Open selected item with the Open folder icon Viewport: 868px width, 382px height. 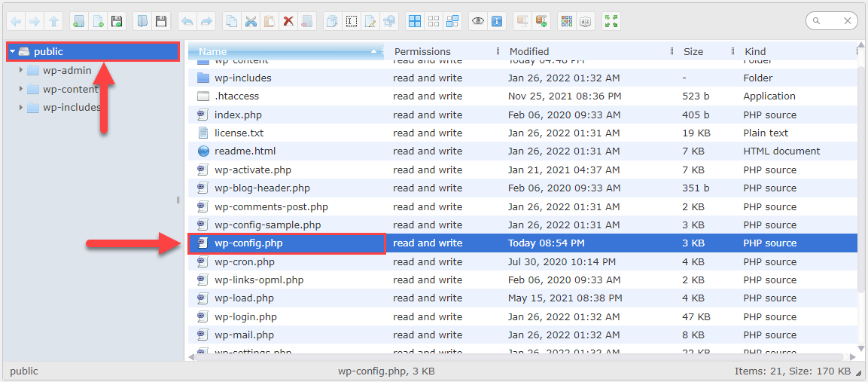[142, 21]
